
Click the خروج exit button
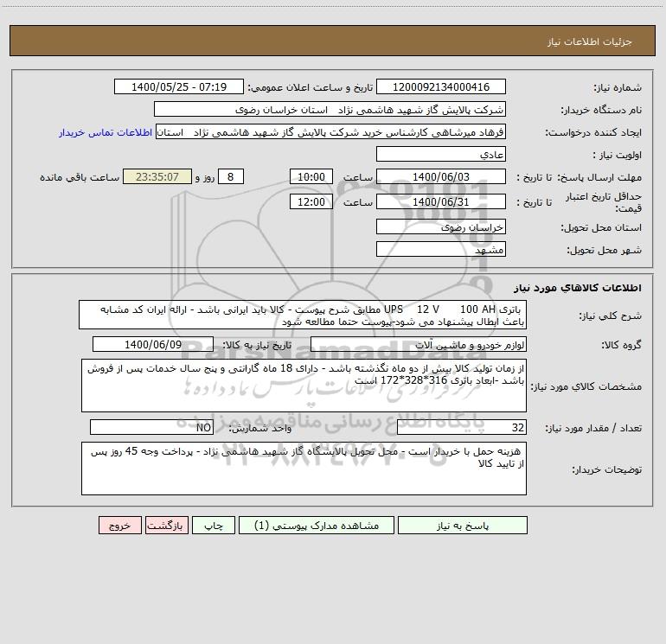tap(119, 526)
